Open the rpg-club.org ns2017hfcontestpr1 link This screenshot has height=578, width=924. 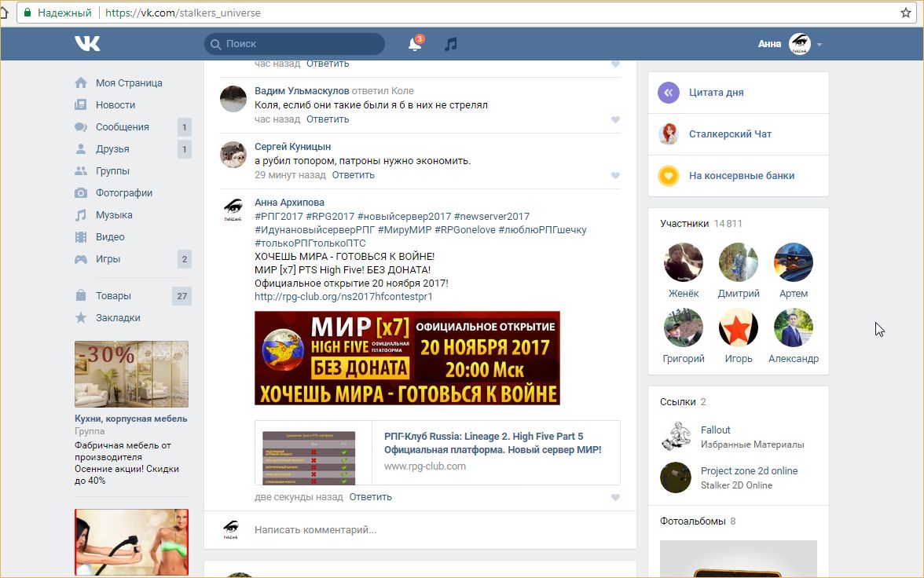[x=343, y=296]
